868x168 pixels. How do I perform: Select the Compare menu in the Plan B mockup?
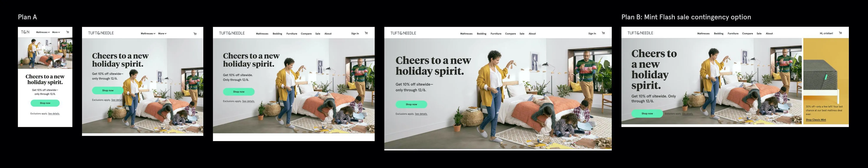pyautogui.click(x=747, y=33)
